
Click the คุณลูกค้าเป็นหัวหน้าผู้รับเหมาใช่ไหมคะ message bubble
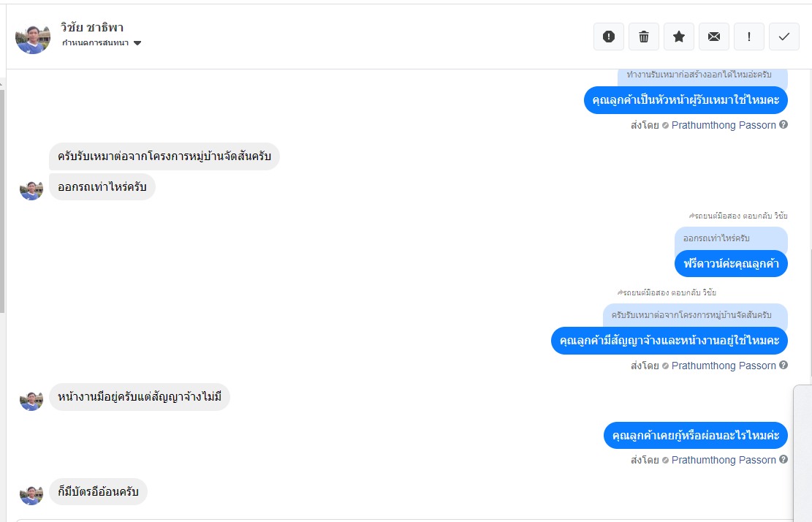[x=686, y=100]
